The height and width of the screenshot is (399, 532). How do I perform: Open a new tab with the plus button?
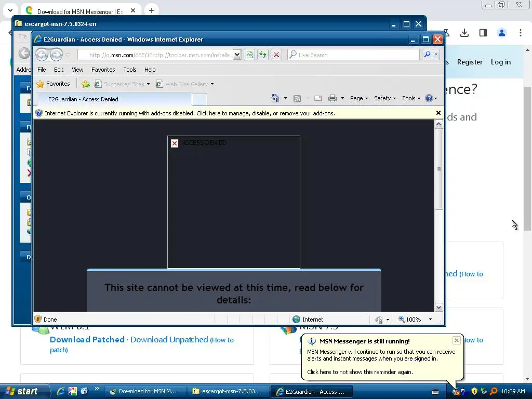pos(152,10)
